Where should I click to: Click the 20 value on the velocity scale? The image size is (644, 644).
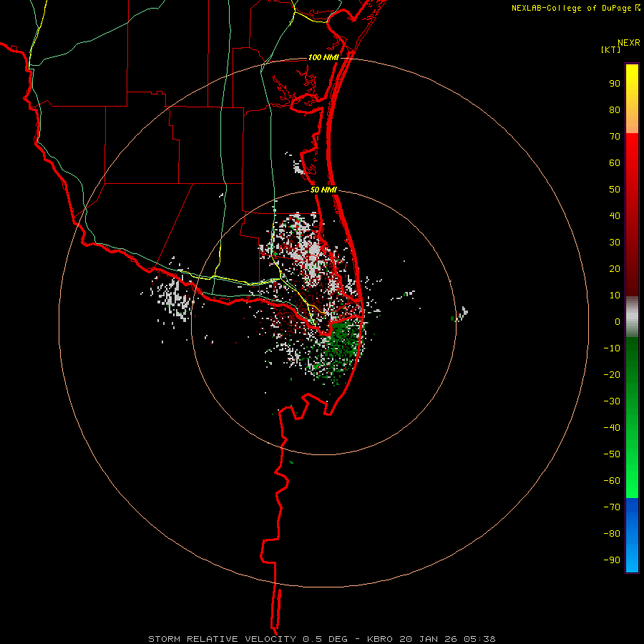615,268
